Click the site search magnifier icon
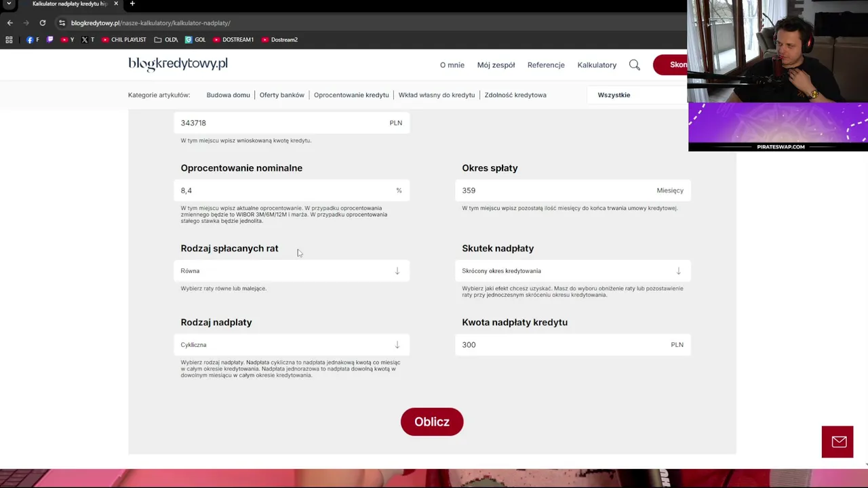This screenshot has height=488, width=868. click(635, 65)
